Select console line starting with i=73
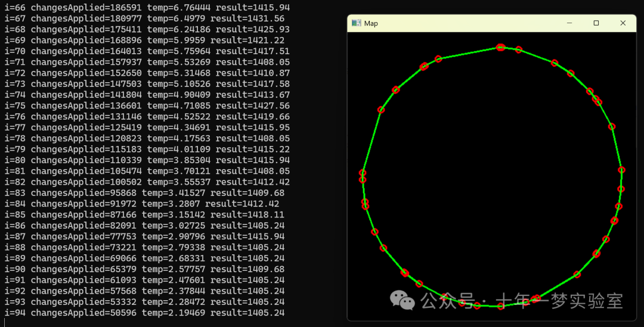644x327 pixels. click(x=147, y=84)
